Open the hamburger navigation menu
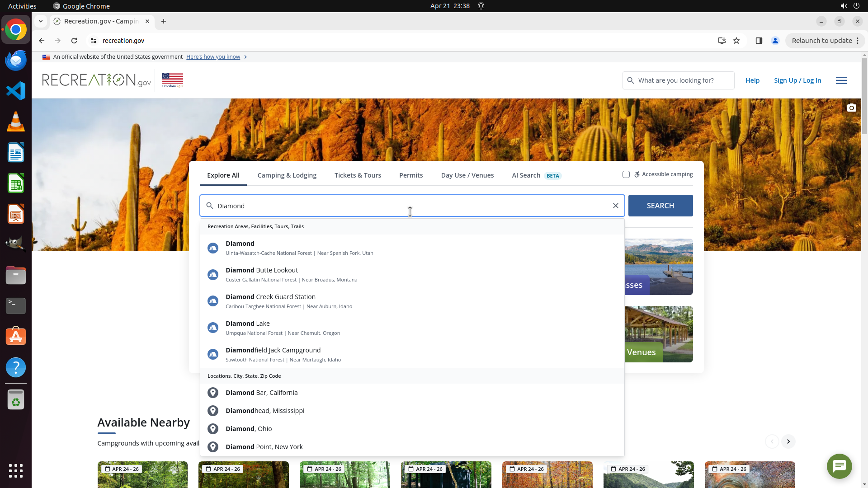Screen dimensions: 868x488 pyautogui.click(x=841, y=80)
